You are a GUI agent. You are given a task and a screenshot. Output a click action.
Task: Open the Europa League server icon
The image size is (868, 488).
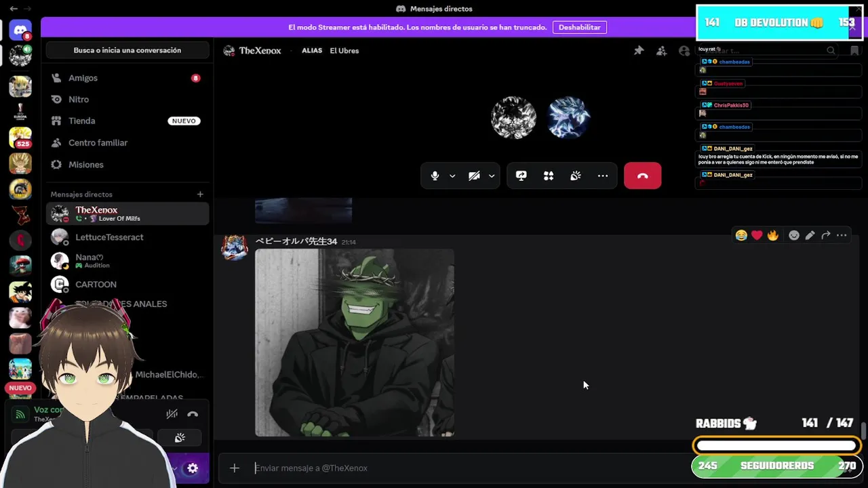coord(20,112)
